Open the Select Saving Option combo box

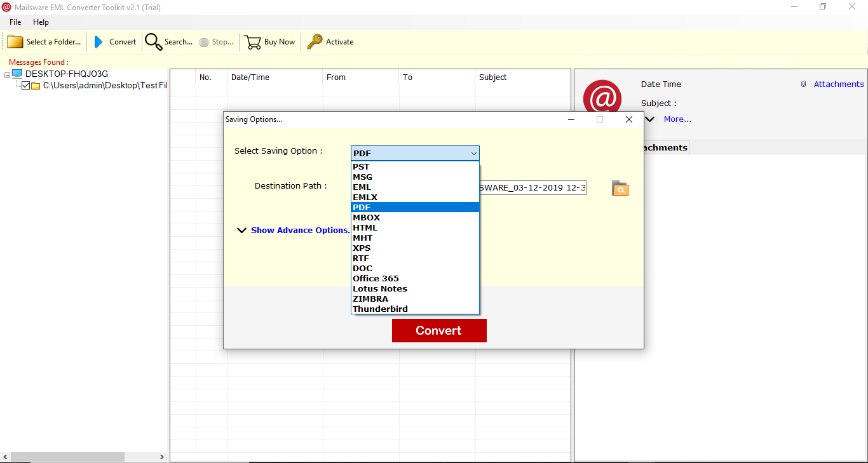pyautogui.click(x=415, y=153)
